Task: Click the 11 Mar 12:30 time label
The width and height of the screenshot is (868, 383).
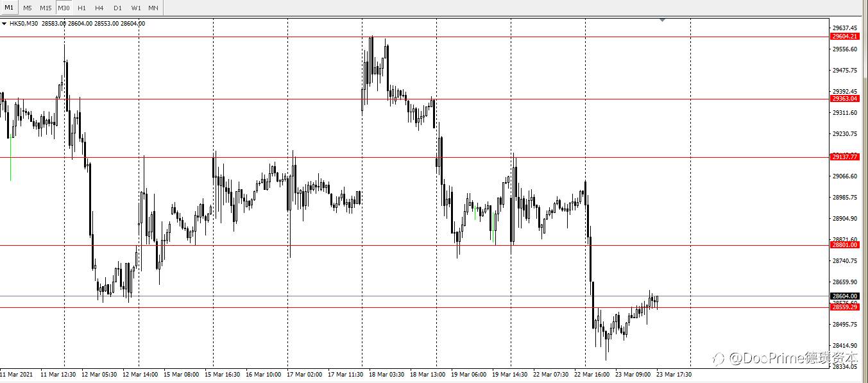Action: (58, 374)
